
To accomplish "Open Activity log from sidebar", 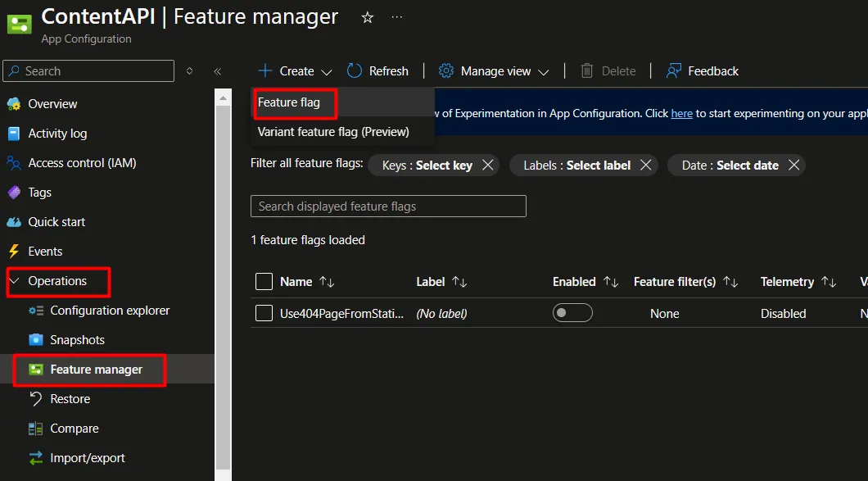I will pos(57,134).
